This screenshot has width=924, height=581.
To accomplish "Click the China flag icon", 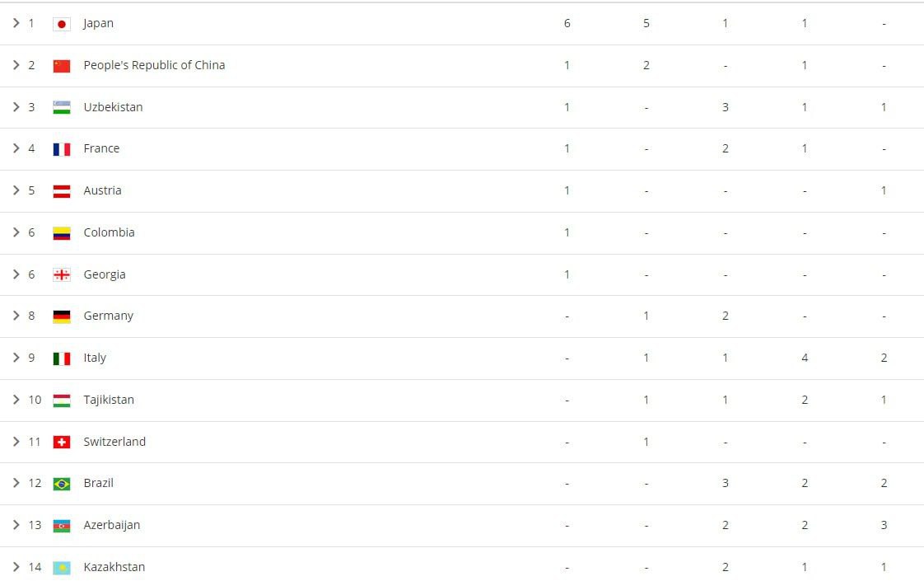I will click(x=61, y=66).
